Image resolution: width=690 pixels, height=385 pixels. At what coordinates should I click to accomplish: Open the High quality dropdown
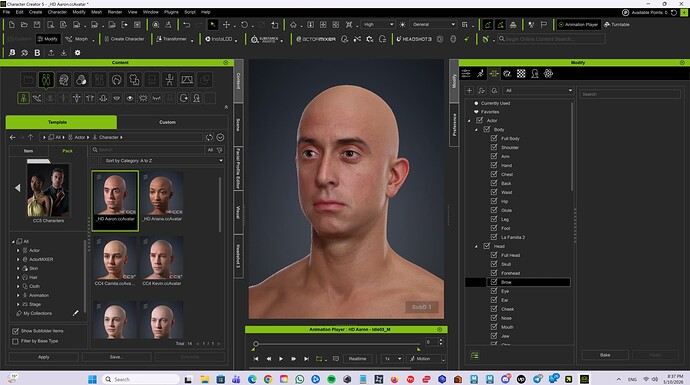[378, 25]
